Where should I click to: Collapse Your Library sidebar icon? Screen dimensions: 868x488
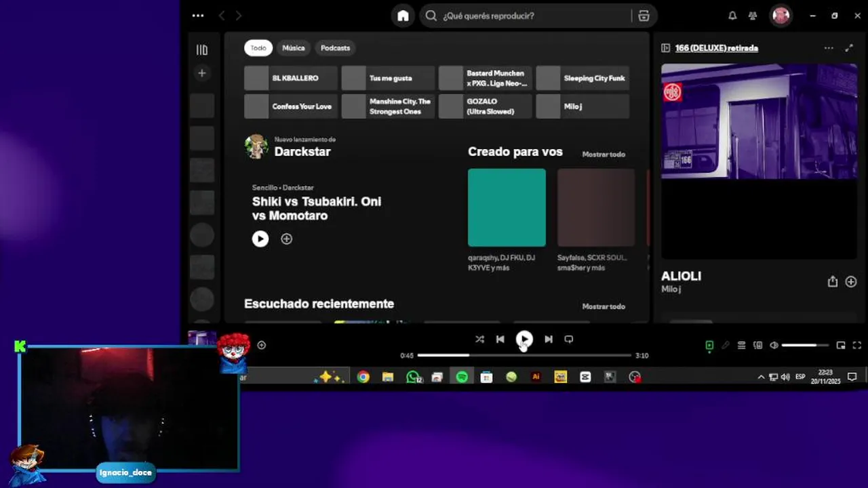[201, 49]
